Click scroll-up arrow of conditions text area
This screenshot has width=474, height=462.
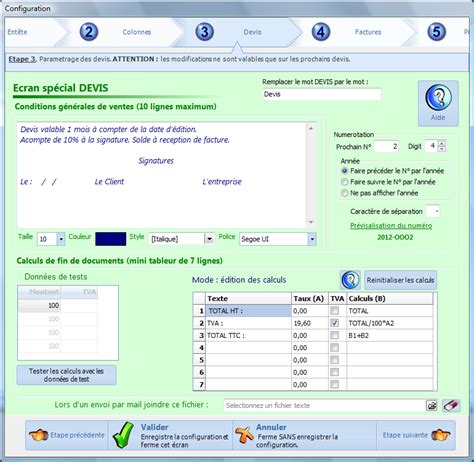click(311, 128)
